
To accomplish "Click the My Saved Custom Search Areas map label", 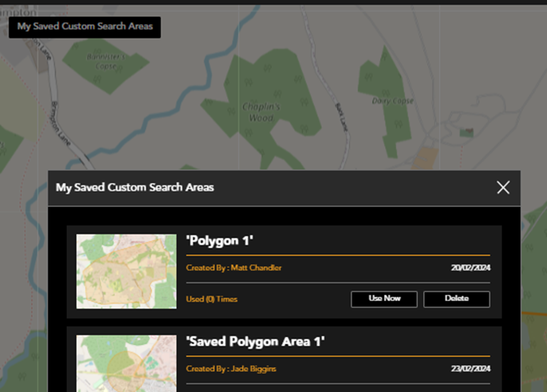I will tap(85, 27).
